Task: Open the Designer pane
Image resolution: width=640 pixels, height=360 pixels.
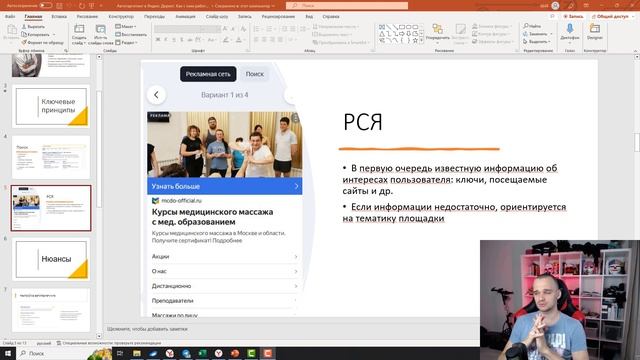Action: pos(595,32)
